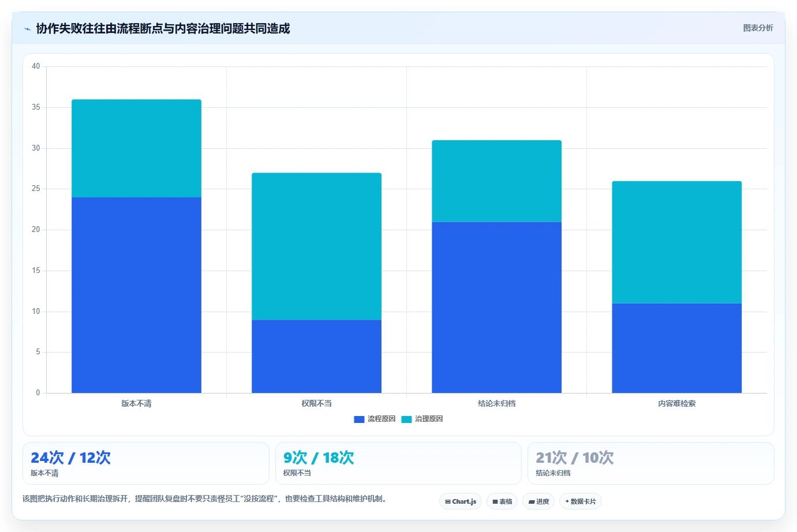
Task: Click the cyan 结论未归档 bar segment
Action: (496, 181)
